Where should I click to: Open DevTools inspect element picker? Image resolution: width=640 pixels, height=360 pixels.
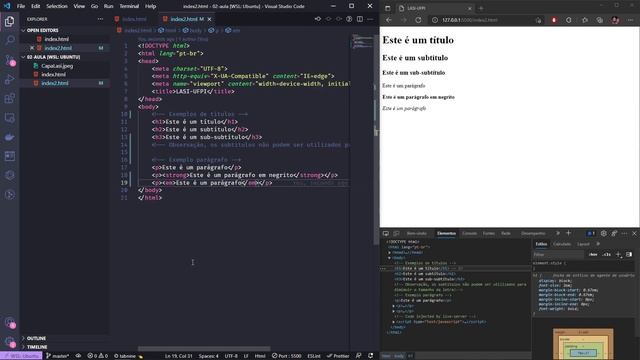coord(386,233)
